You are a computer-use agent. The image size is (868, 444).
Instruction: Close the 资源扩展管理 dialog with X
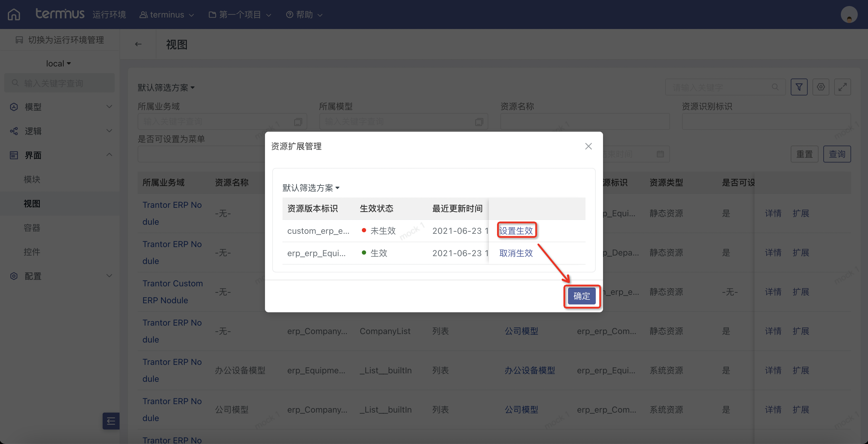click(588, 146)
